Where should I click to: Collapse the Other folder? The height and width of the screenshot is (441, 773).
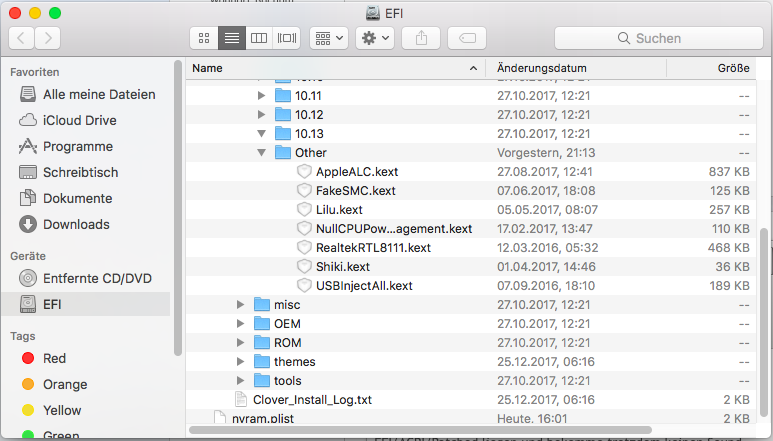[x=261, y=153]
